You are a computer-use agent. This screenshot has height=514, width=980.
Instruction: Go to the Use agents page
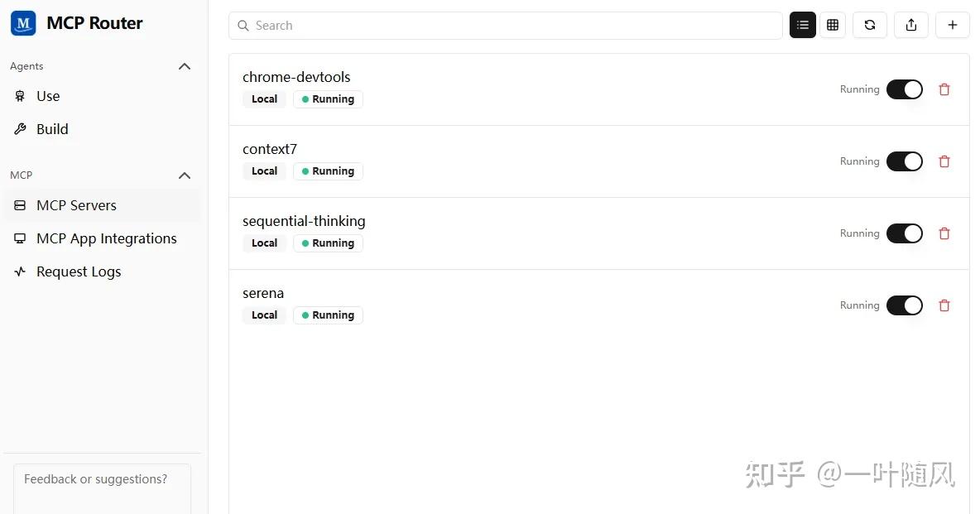coord(48,96)
